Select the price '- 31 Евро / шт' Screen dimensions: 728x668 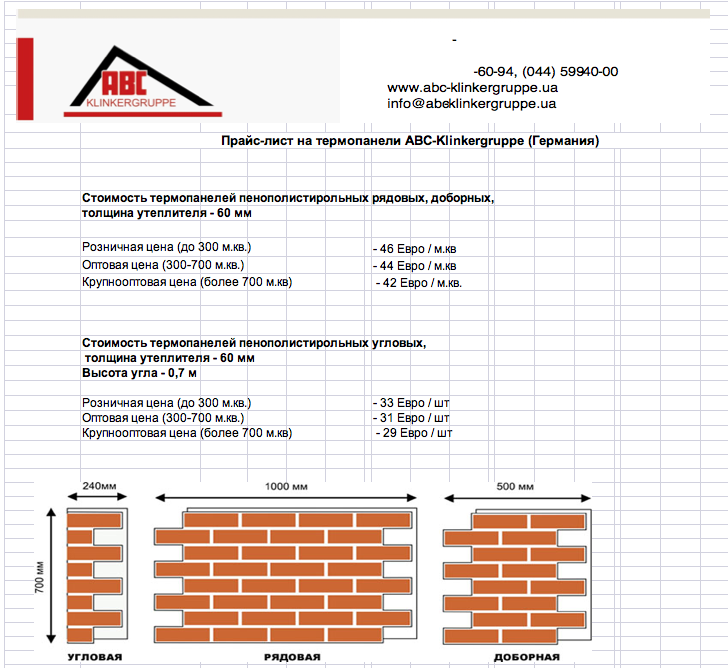point(411,418)
